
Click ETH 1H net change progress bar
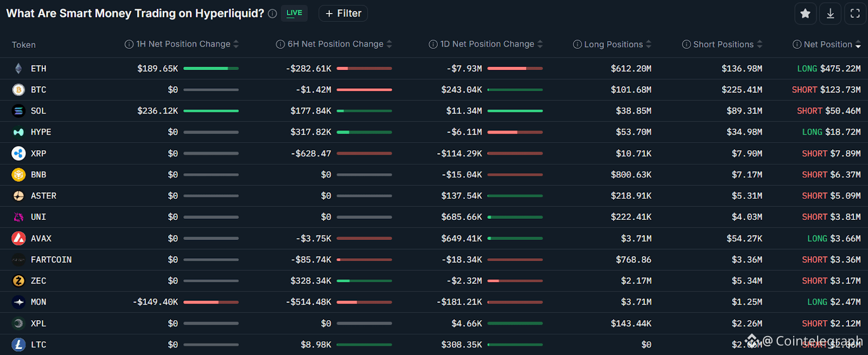coord(211,68)
